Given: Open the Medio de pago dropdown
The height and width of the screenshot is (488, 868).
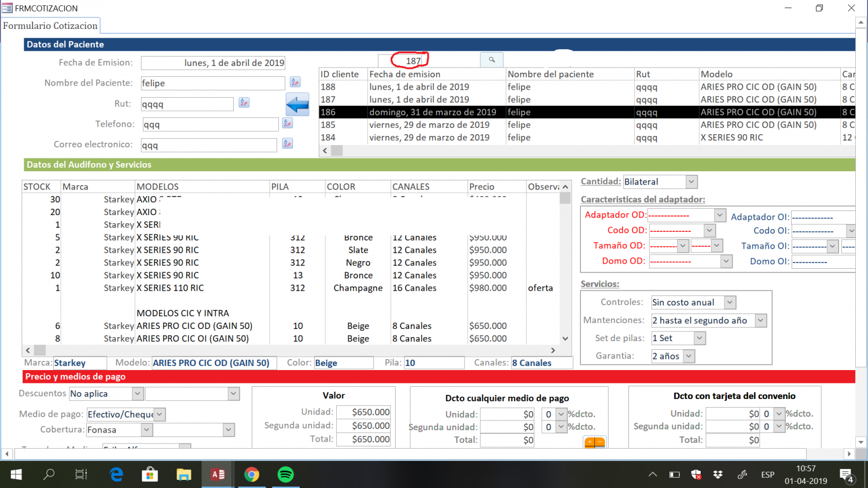Looking at the screenshot, I should coord(160,415).
